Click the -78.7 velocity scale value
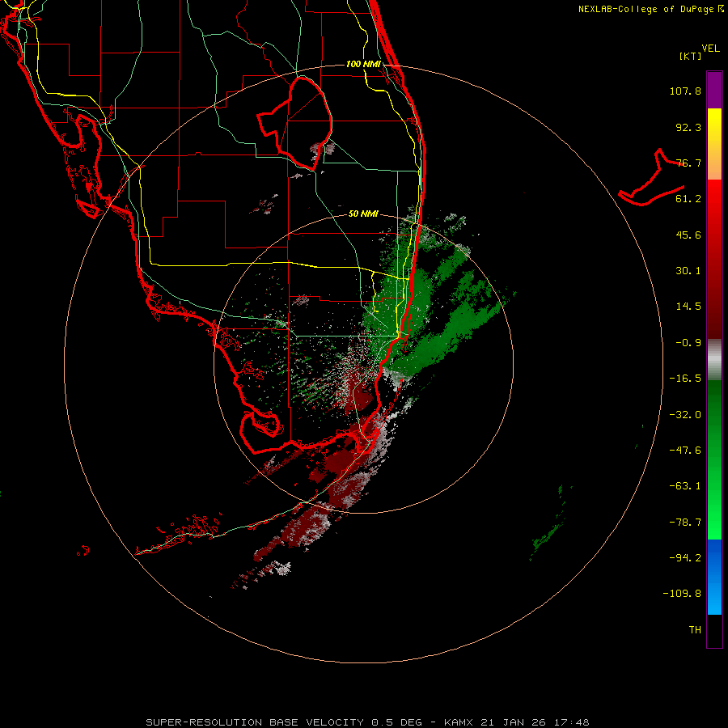This screenshot has height=728, width=728. click(x=685, y=523)
